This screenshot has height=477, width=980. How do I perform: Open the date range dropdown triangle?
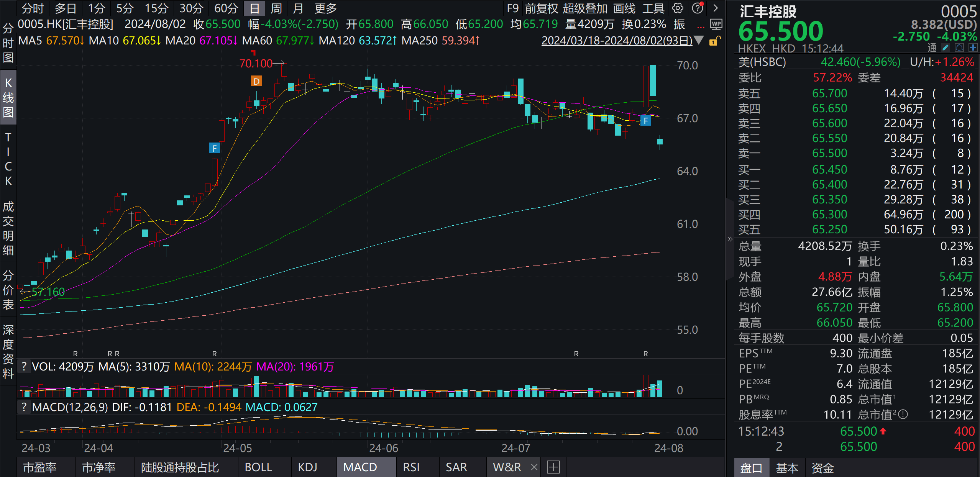pos(699,40)
